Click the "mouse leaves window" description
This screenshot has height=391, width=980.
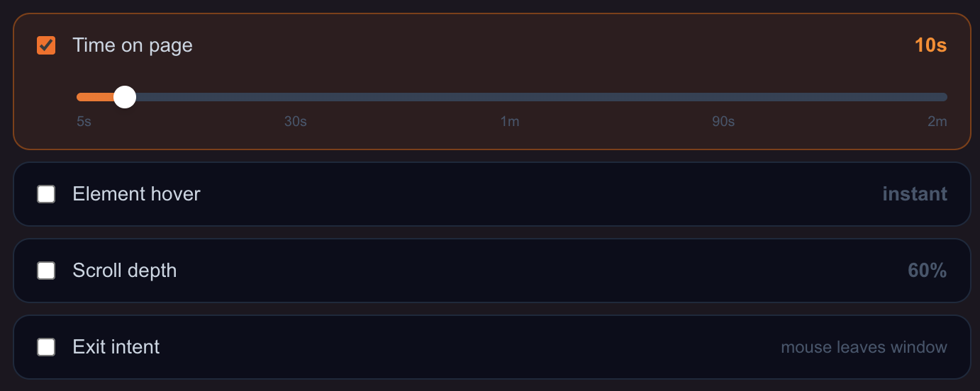pos(864,347)
